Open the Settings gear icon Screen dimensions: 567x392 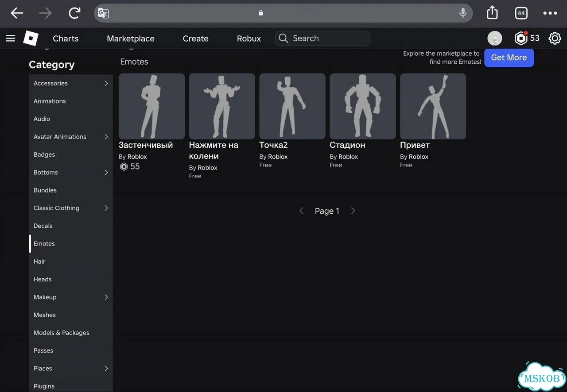click(555, 38)
